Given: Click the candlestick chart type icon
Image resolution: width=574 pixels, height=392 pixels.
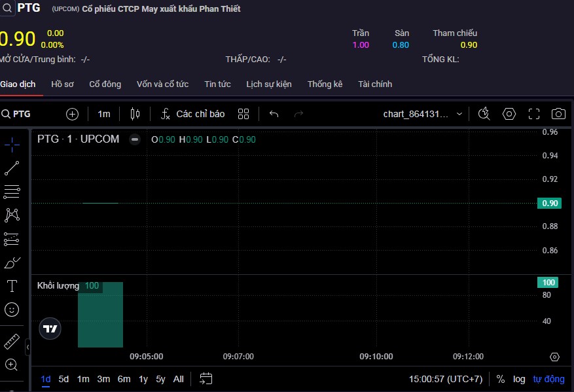Looking at the screenshot, I should pyautogui.click(x=135, y=114).
